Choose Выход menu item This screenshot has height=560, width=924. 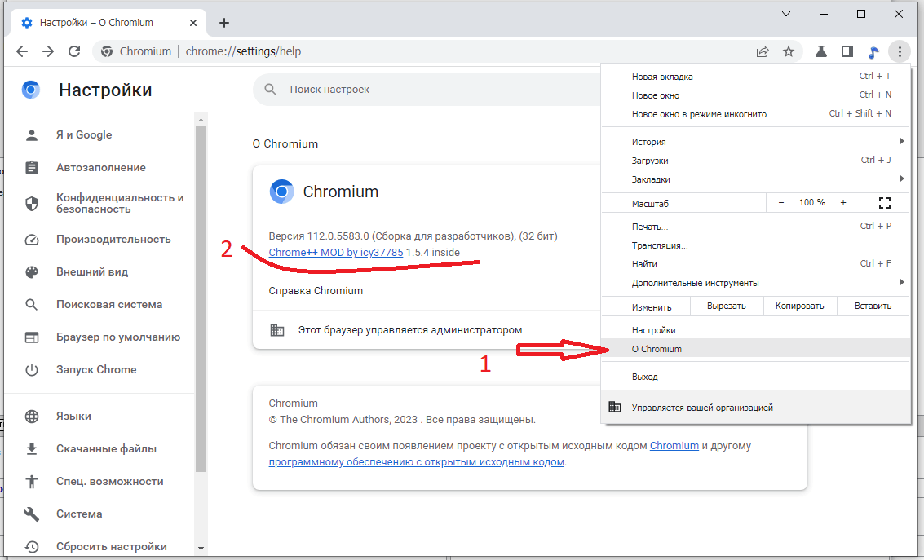coord(755,377)
